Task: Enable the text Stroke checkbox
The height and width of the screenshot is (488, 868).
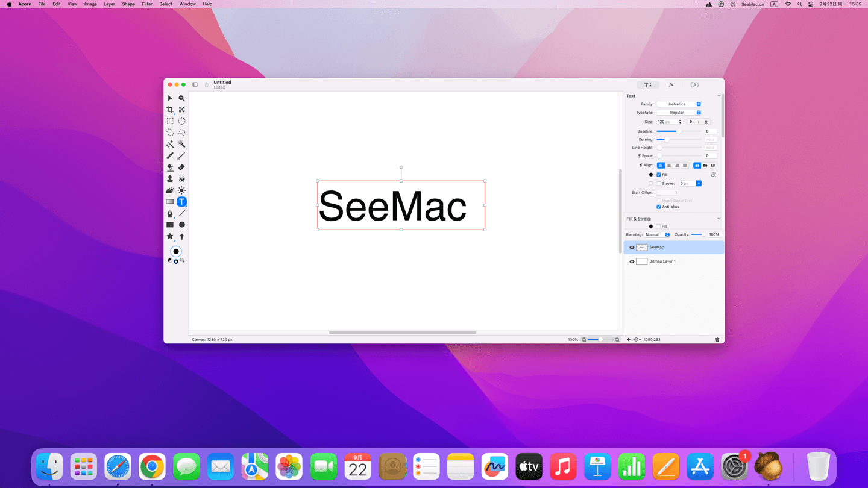Action: pyautogui.click(x=659, y=183)
